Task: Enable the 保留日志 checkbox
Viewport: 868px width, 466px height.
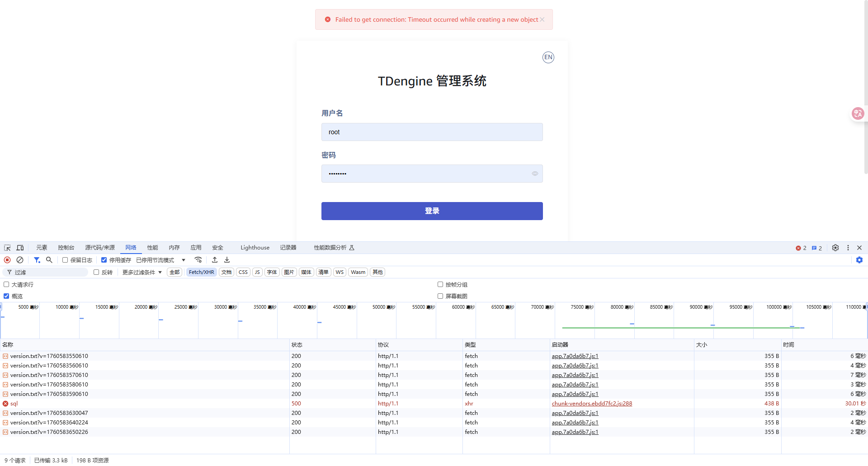Action: 65,260
